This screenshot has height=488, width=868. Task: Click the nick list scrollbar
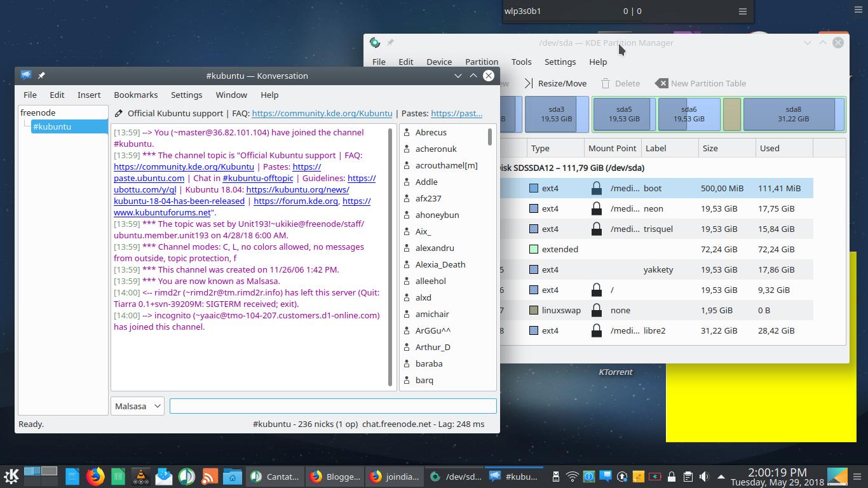click(490, 137)
